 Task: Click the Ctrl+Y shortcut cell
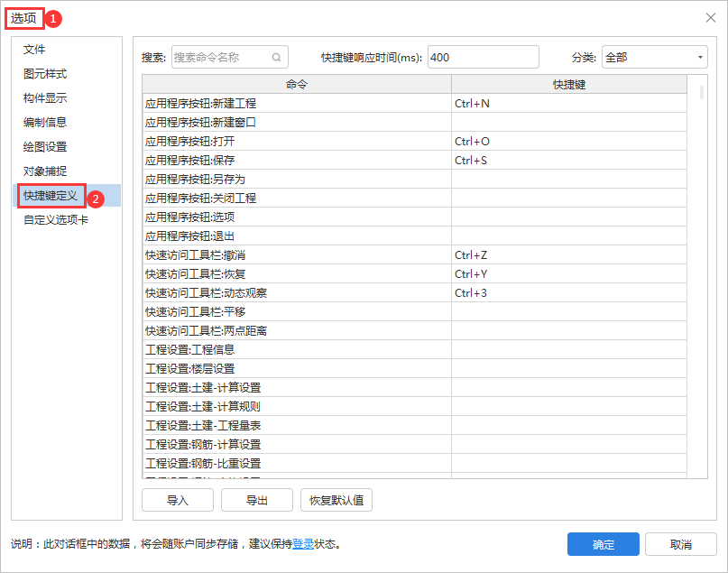pyautogui.click(x=569, y=274)
